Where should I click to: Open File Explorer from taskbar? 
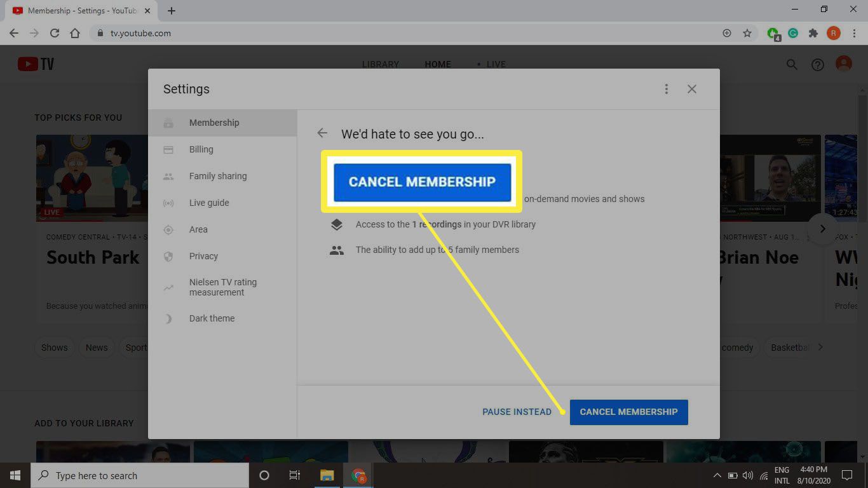point(327,475)
